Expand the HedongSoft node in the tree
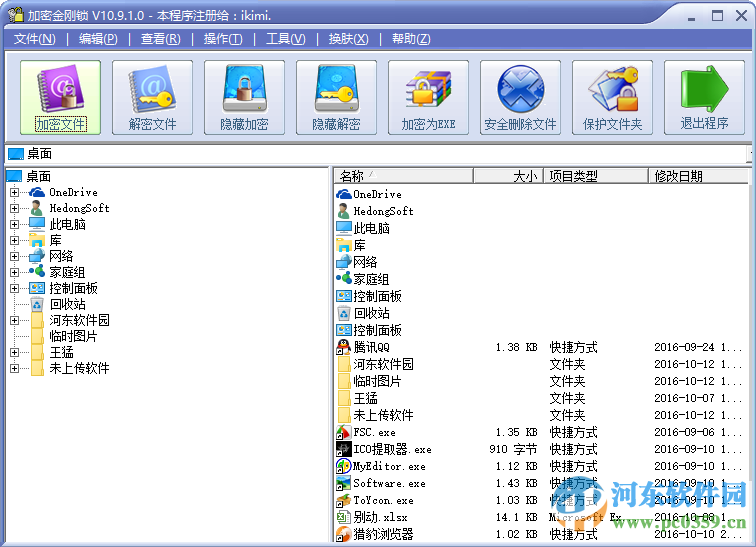This screenshot has width=756, height=547. (14, 208)
